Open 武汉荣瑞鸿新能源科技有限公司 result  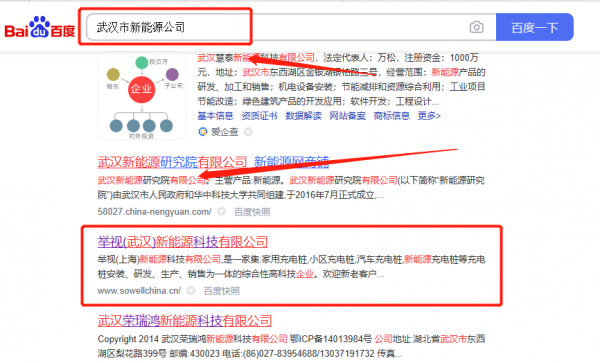(x=185, y=321)
